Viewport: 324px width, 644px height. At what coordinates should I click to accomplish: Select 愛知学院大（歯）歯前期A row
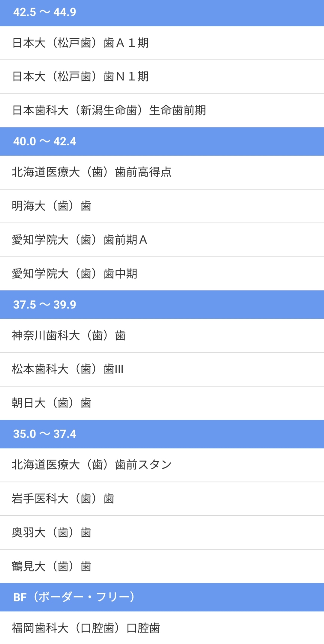79,240
